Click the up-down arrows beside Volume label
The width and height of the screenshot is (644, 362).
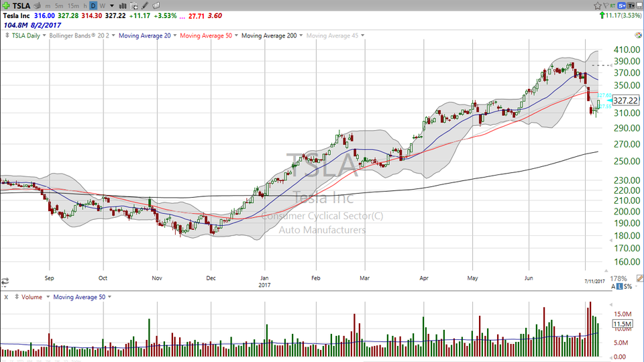pyautogui.click(x=17, y=297)
